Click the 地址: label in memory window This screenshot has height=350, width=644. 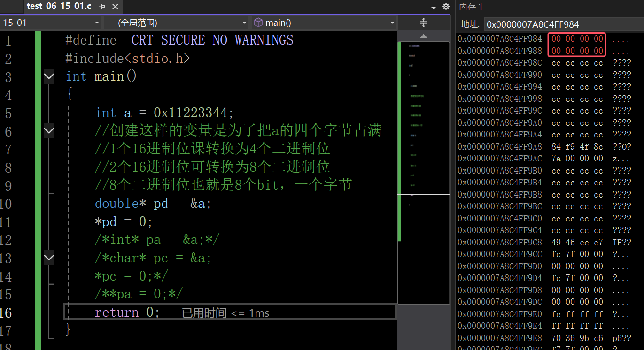(470, 24)
